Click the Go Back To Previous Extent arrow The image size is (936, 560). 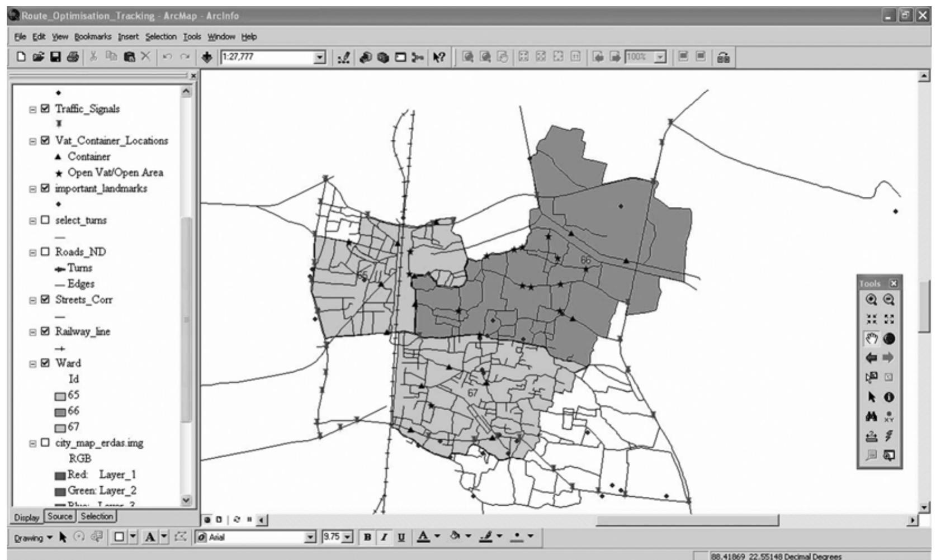(871, 357)
